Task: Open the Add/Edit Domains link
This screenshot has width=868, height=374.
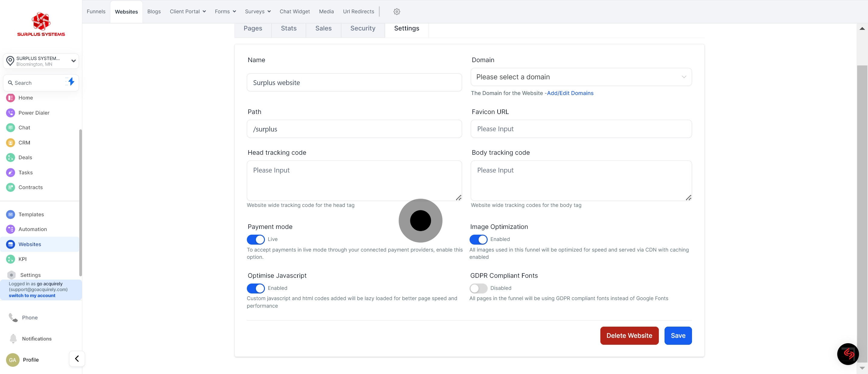Action: tap(570, 93)
